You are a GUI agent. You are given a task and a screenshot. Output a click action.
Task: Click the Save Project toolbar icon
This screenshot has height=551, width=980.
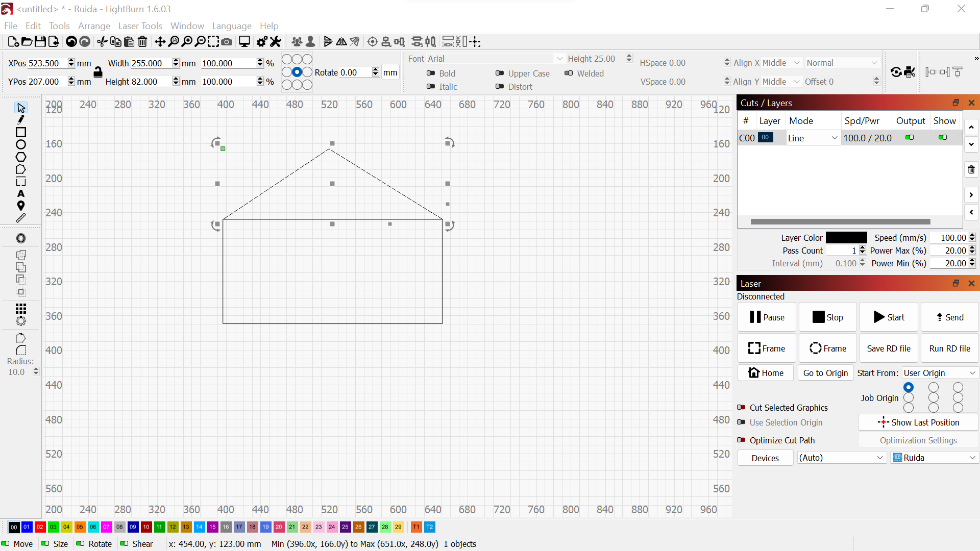[x=40, y=42]
